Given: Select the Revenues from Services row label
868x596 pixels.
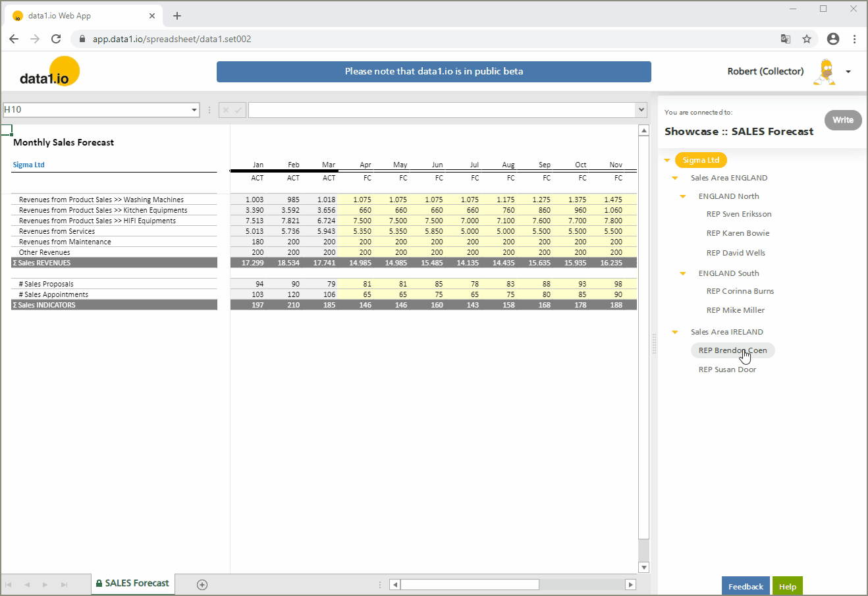Looking at the screenshot, I should pos(57,231).
